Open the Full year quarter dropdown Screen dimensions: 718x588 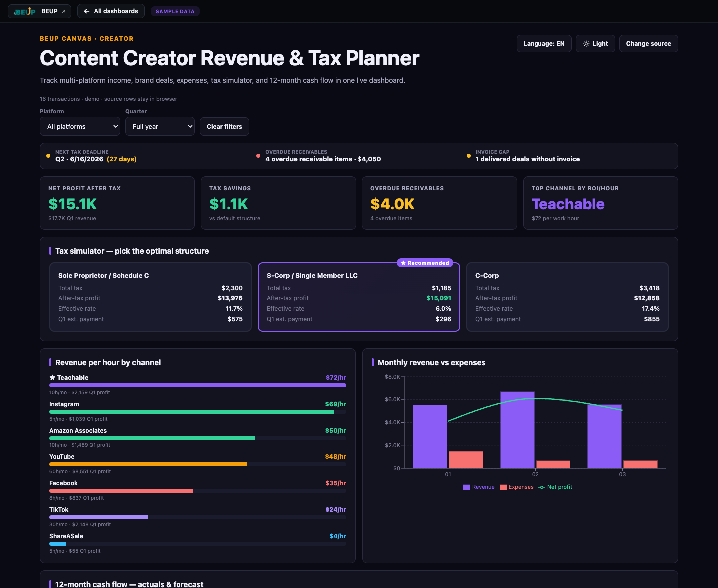(x=160, y=126)
